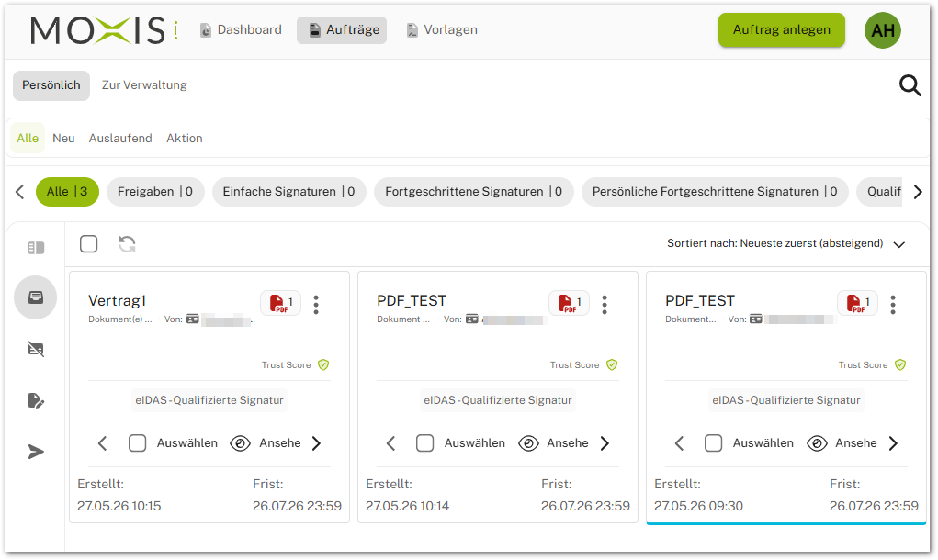Viewport: 938px width, 560px height.
Task: Select the Neu status filter
Action: pyautogui.click(x=63, y=138)
